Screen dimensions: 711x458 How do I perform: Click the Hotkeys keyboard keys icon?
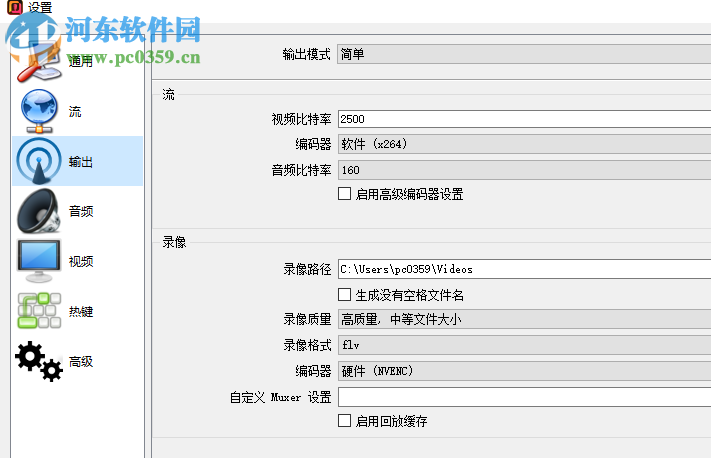tap(39, 311)
